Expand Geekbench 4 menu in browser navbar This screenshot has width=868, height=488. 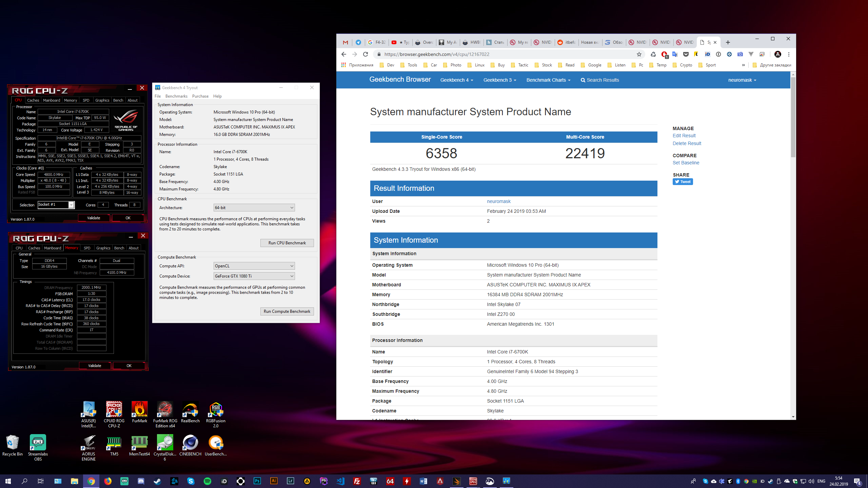(456, 80)
